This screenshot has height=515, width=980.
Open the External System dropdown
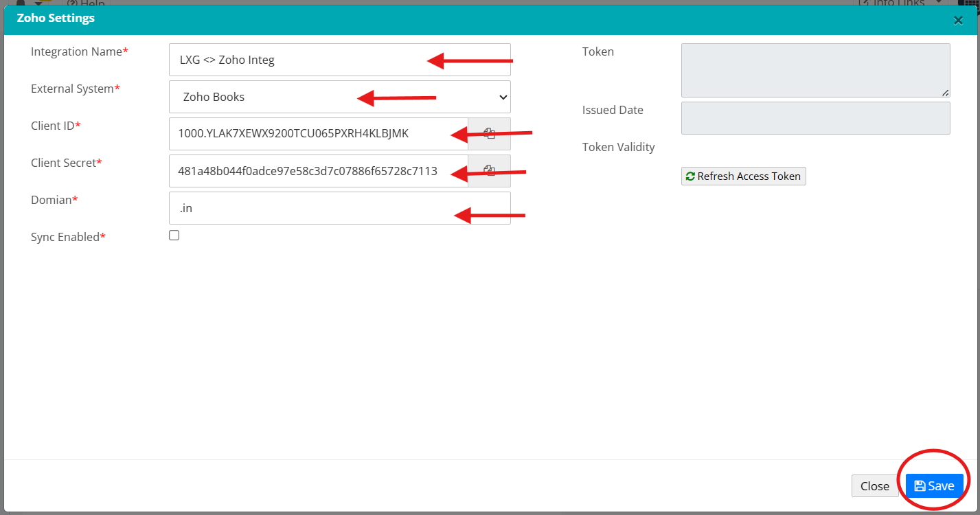click(339, 97)
